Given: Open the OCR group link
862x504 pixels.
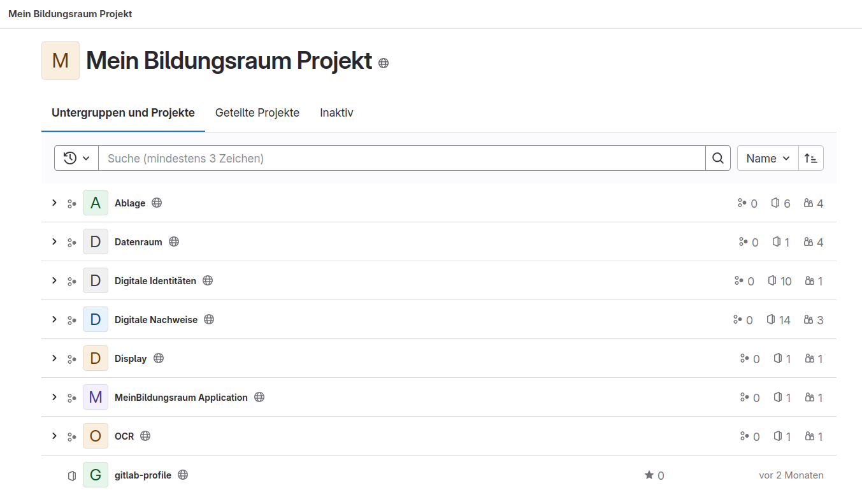Looking at the screenshot, I should [x=124, y=436].
